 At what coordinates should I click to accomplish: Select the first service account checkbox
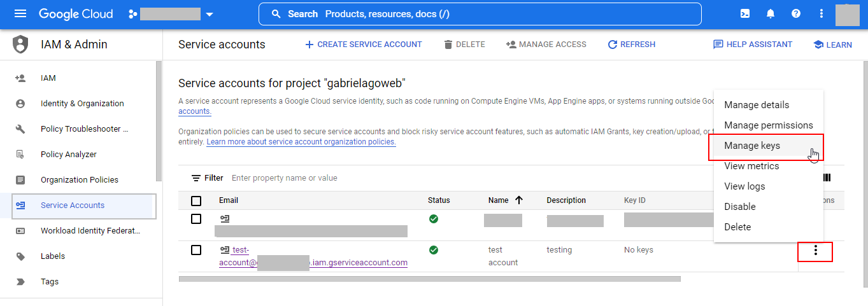(x=196, y=219)
